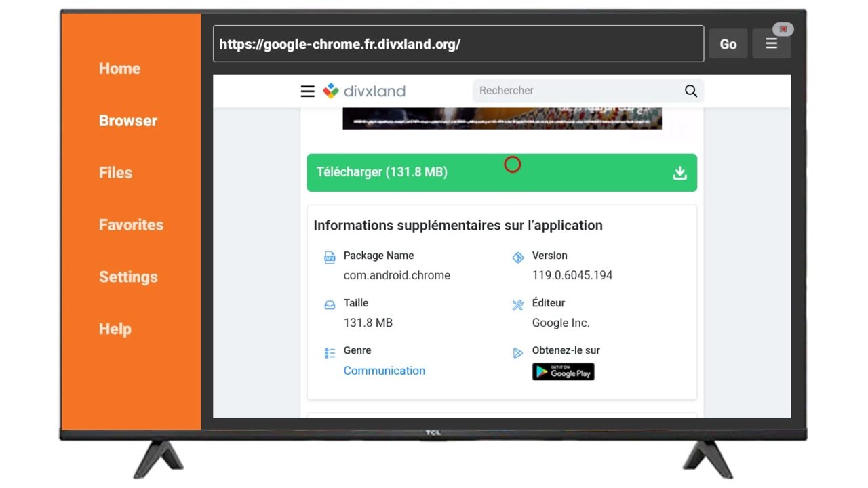
Task: Click the notification badge above menu button
Action: (783, 29)
